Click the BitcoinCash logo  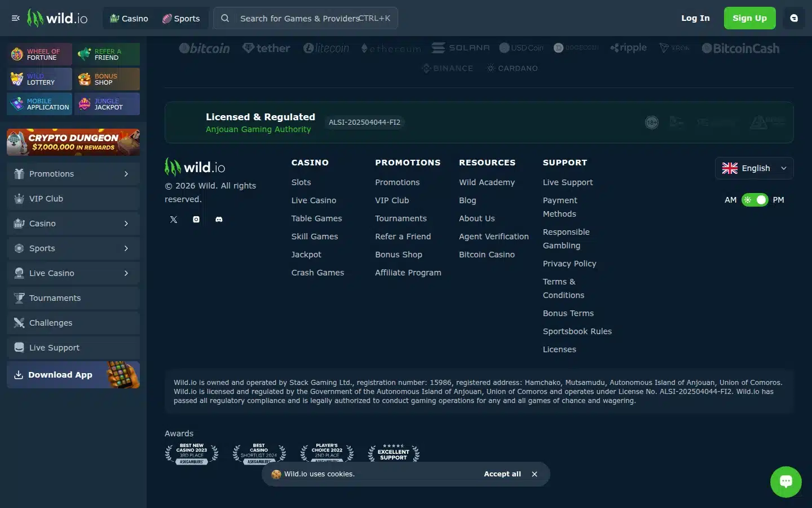tap(740, 49)
